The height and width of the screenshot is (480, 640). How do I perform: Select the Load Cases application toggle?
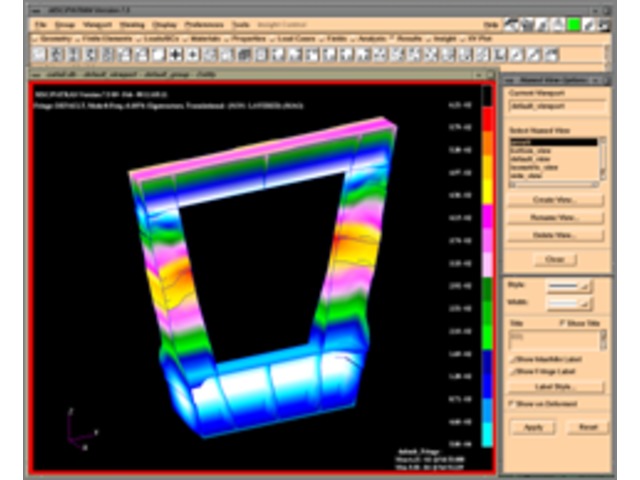coord(293,39)
